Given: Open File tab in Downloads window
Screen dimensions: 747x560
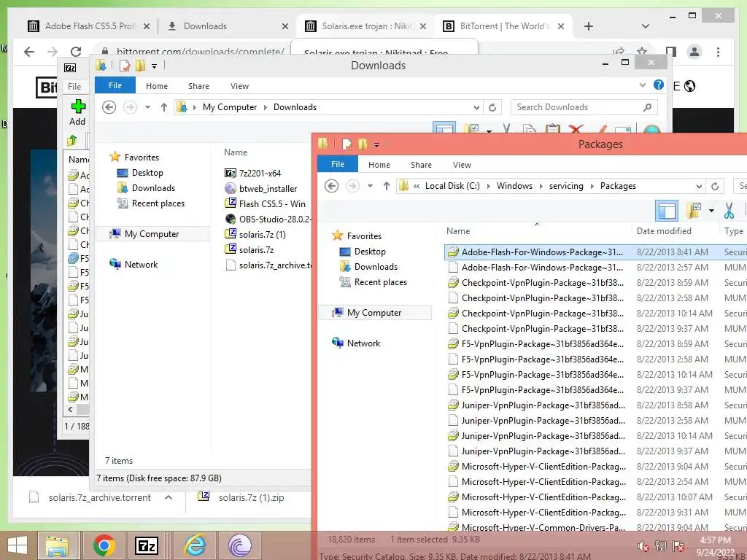Looking at the screenshot, I should click(115, 85).
